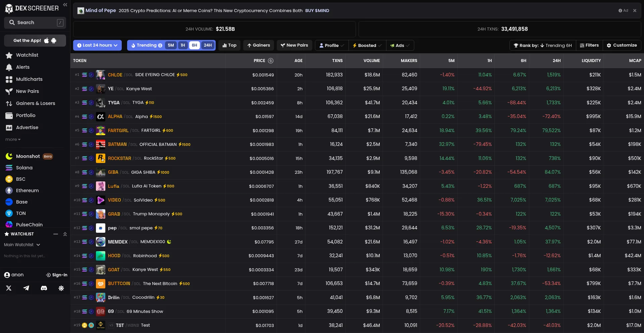The height and width of the screenshot is (333, 644).
Task: Expand Profile filter dropdown
Action: (x=331, y=45)
